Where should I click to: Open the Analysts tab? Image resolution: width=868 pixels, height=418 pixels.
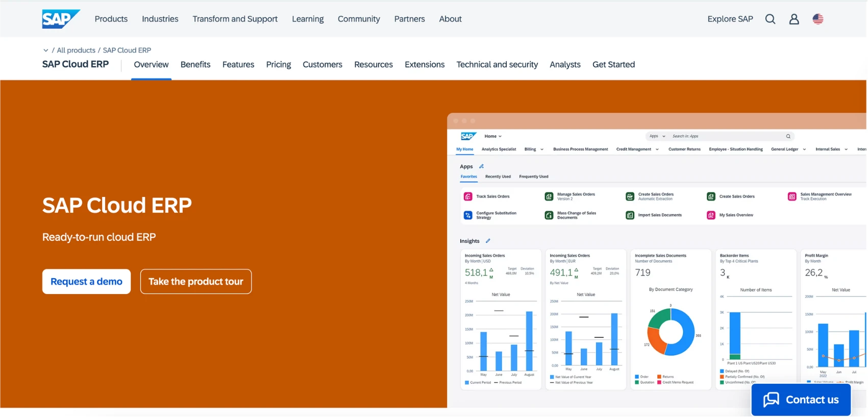click(x=565, y=65)
